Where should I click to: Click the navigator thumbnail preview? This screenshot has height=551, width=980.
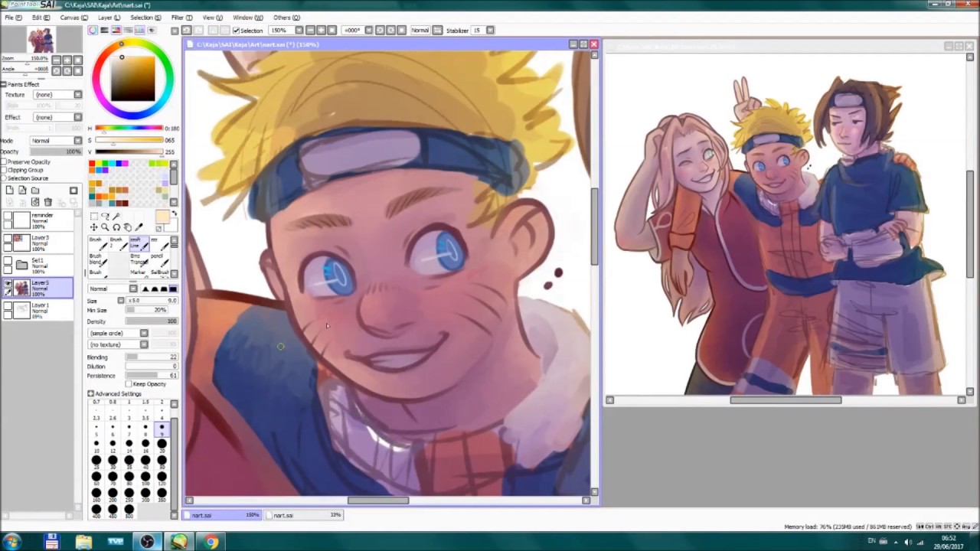pos(41,39)
